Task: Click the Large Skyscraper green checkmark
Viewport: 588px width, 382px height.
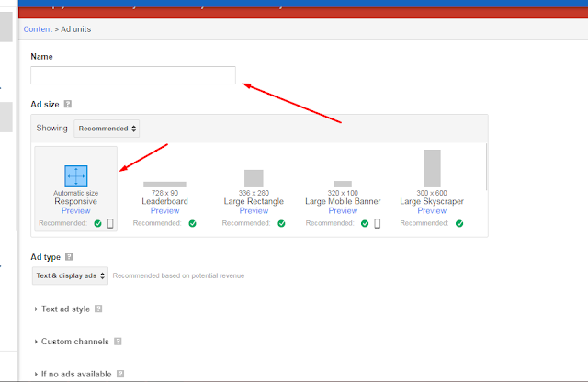Action: click(459, 223)
